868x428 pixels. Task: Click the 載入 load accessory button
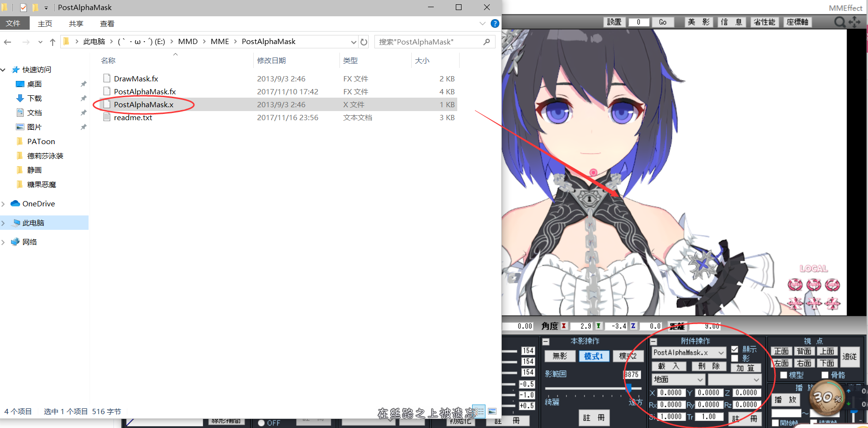(669, 367)
